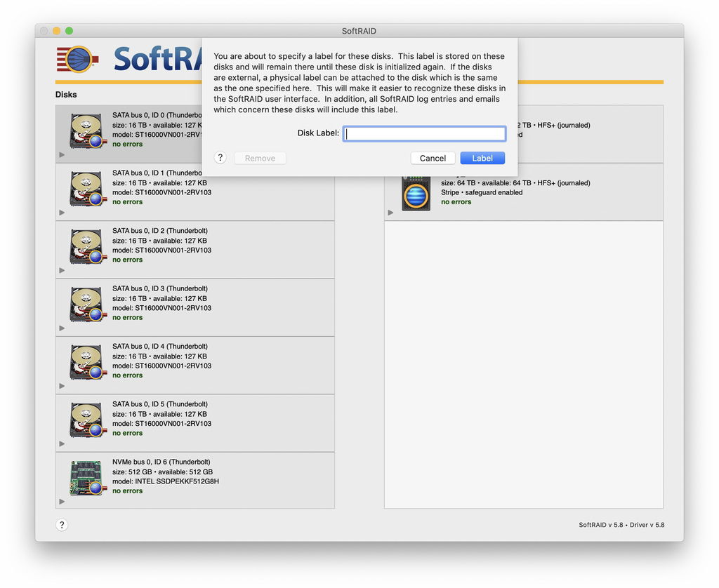
Task: Click 'Stripe • safeguard enabled' text
Action: pos(482,192)
